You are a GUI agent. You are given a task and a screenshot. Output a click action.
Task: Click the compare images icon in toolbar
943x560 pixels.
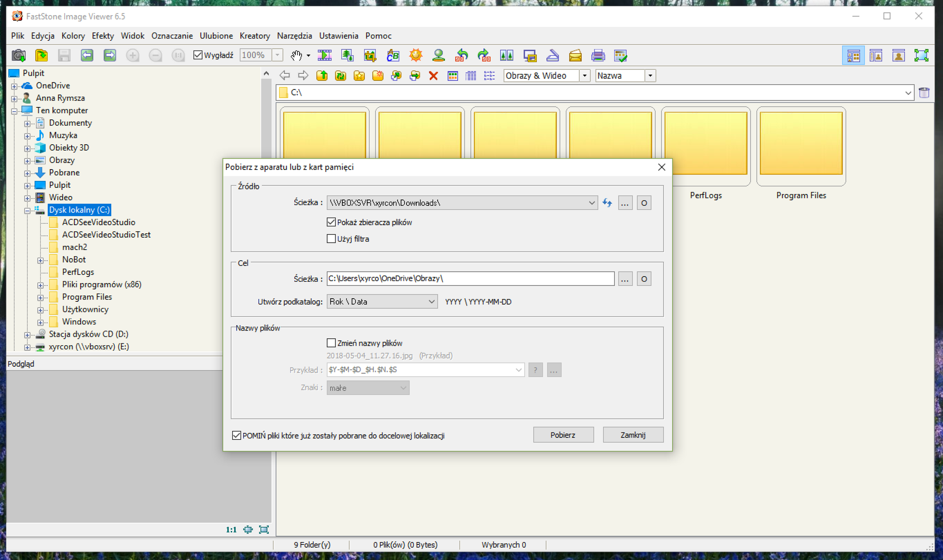[x=507, y=55]
